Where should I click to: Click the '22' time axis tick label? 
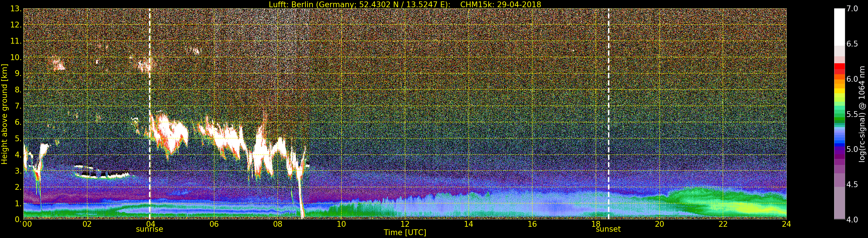click(723, 224)
